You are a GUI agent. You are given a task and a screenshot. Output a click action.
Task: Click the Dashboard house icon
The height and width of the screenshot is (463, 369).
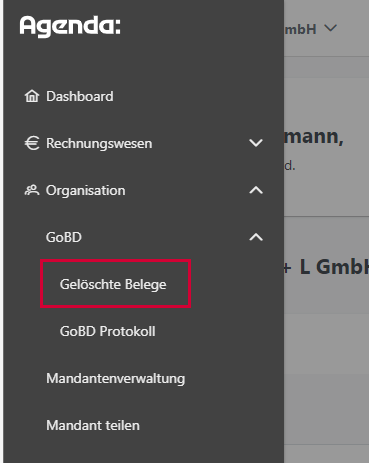(32, 96)
